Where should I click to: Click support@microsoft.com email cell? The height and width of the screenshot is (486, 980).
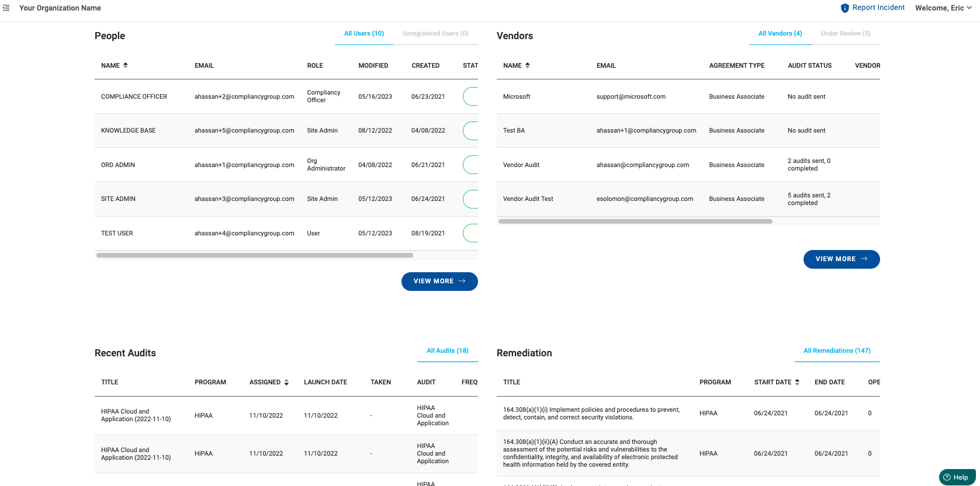pyautogui.click(x=631, y=96)
